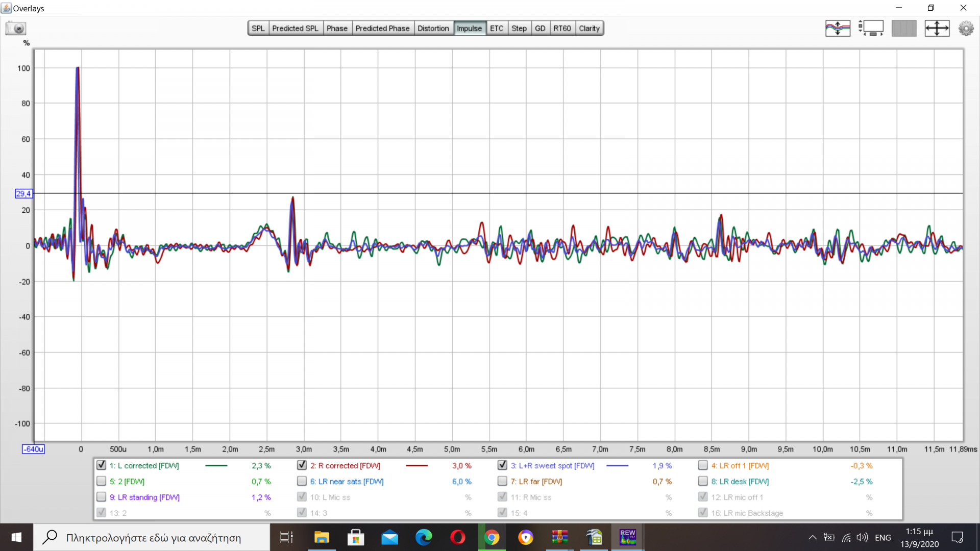Open the notepad-style app taskbar icon
This screenshot has width=980, height=551.
(594, 537)
